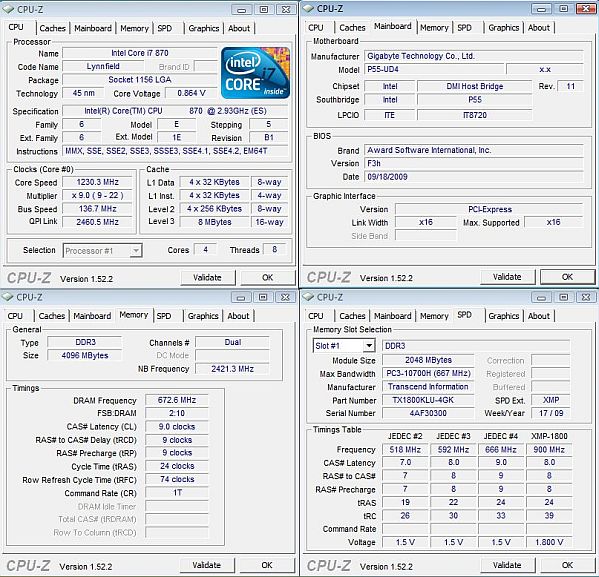Open Graphics tab in the SPD window
Viewport: 599px width, 577px height.
pyautogui.click(x=503, y=316)
